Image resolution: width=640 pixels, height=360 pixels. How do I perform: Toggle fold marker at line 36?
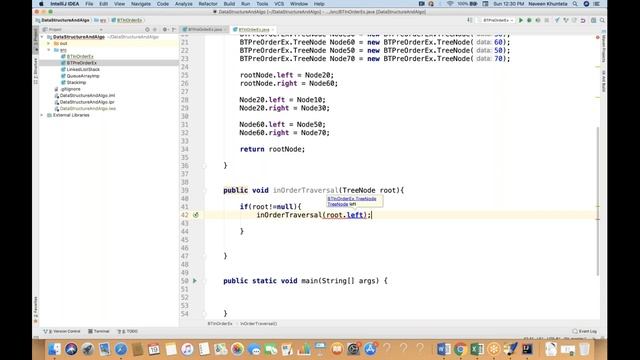[x=204, y=166]
